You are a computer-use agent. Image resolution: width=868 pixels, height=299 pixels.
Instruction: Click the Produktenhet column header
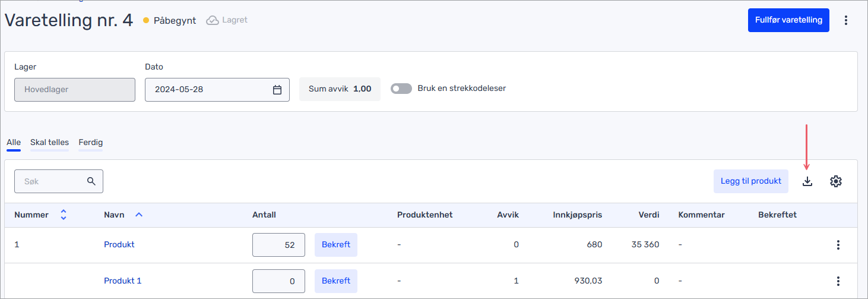[425, 215]
